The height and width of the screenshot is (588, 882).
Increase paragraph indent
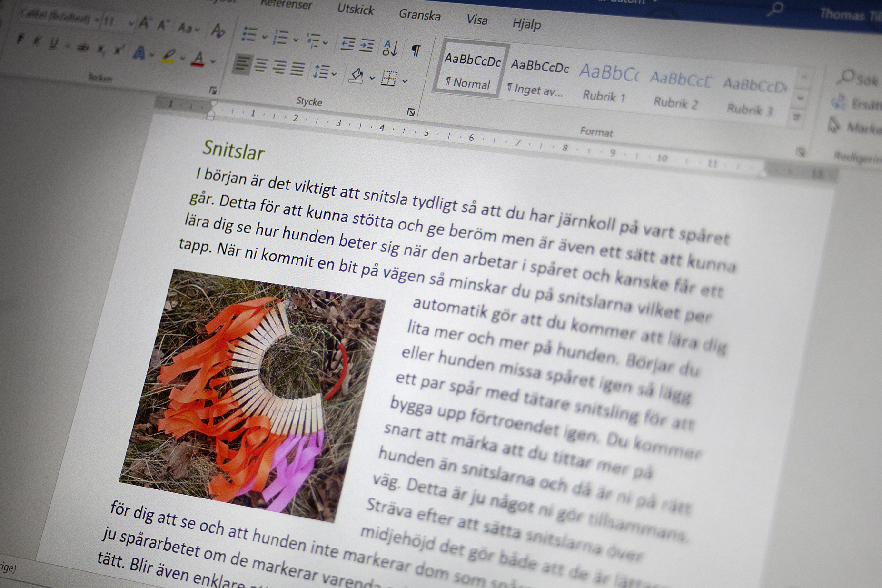[366, 46]
